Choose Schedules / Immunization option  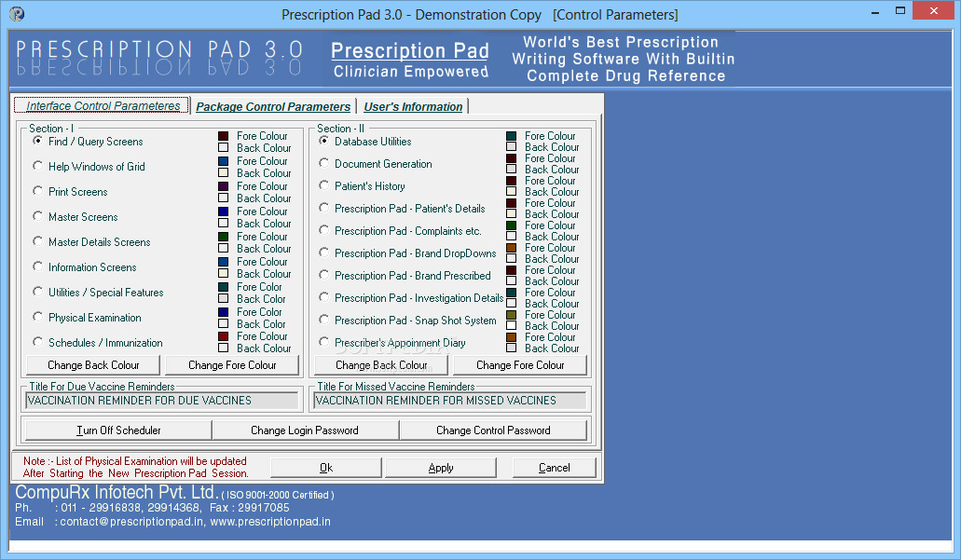point(38,342)
